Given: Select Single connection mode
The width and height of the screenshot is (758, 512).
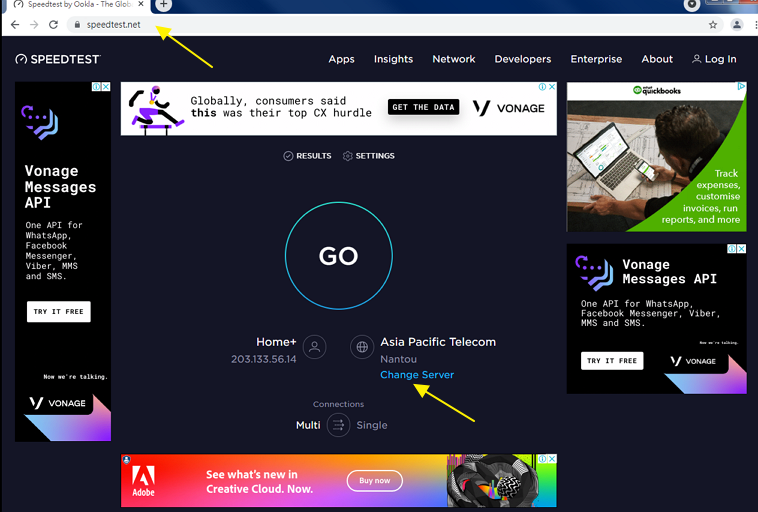Looking at the screenshot, I should point(372,425).
